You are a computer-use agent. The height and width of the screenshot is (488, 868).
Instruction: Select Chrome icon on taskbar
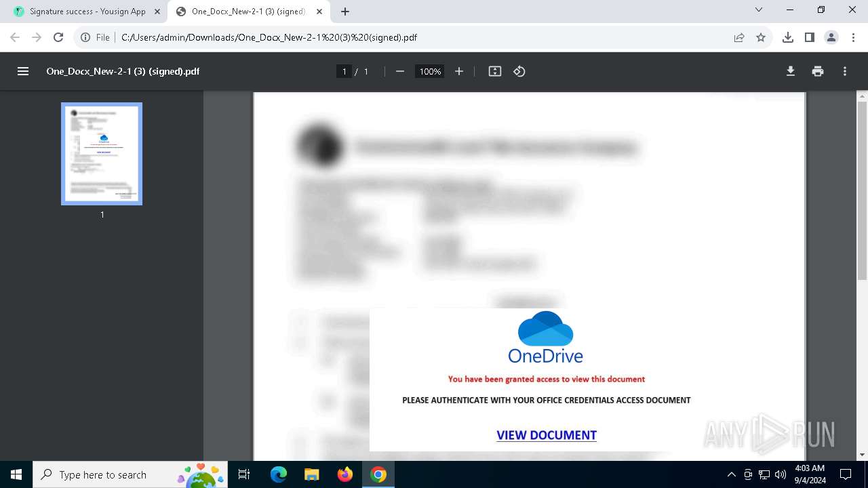378,474
